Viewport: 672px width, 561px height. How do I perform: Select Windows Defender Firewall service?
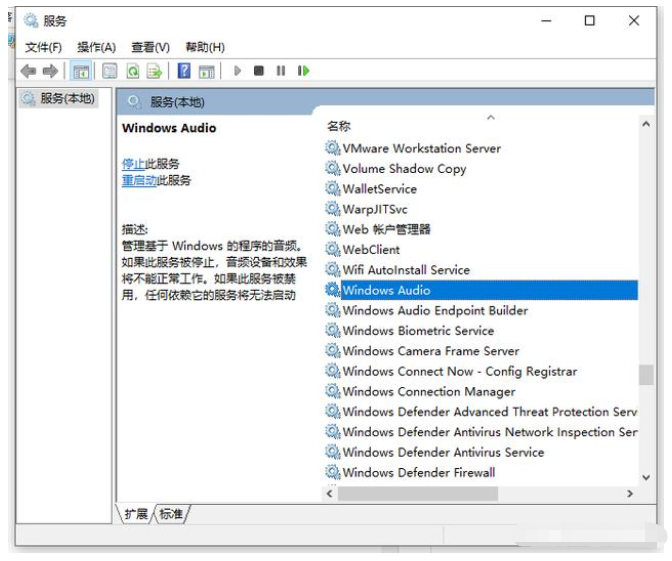[x=418, y=472]
